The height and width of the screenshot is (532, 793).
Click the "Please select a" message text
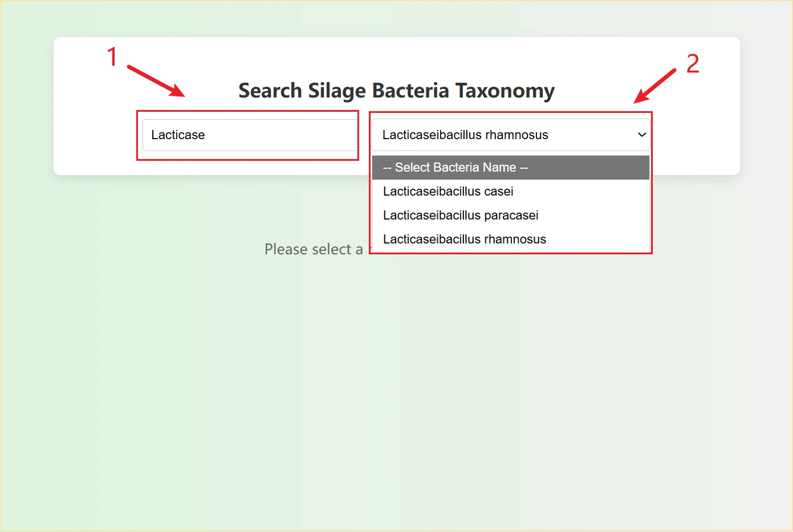[314, 249]
